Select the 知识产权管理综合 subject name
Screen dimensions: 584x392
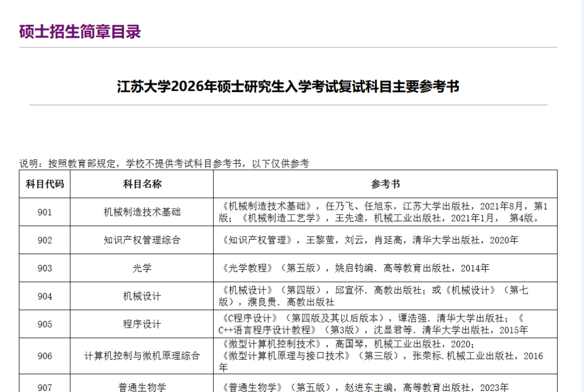click(x=142, y=240)
